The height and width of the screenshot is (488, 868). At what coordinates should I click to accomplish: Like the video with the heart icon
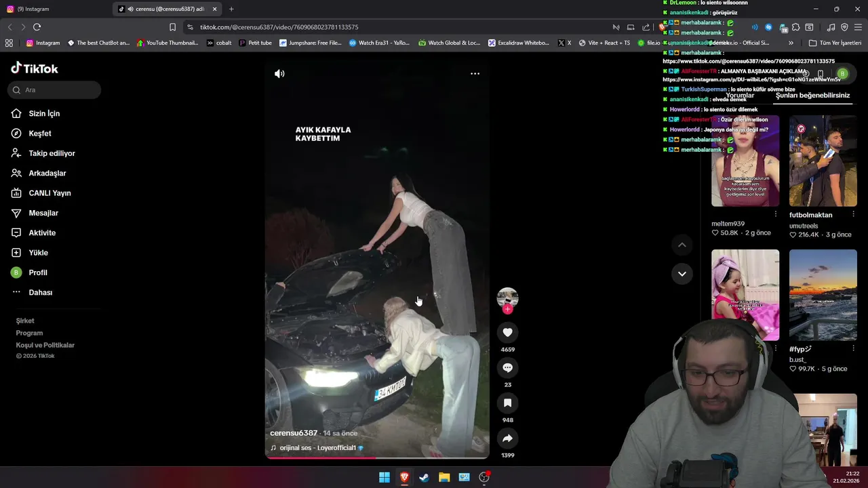coord(507,332)
